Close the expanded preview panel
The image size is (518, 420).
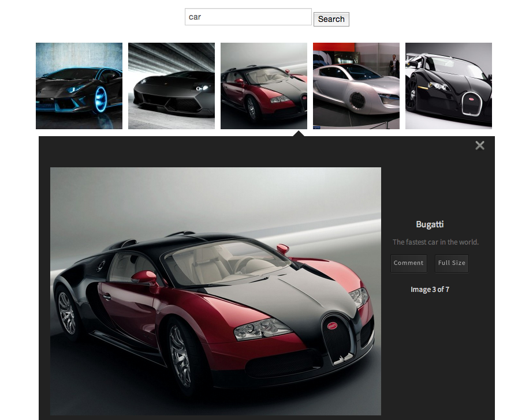tap(480, 145)
